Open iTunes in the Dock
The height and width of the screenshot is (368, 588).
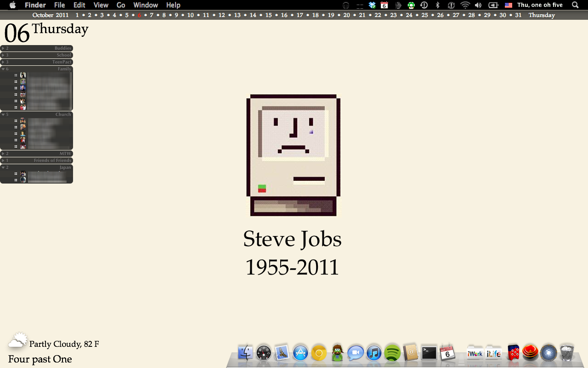point(374,353)
